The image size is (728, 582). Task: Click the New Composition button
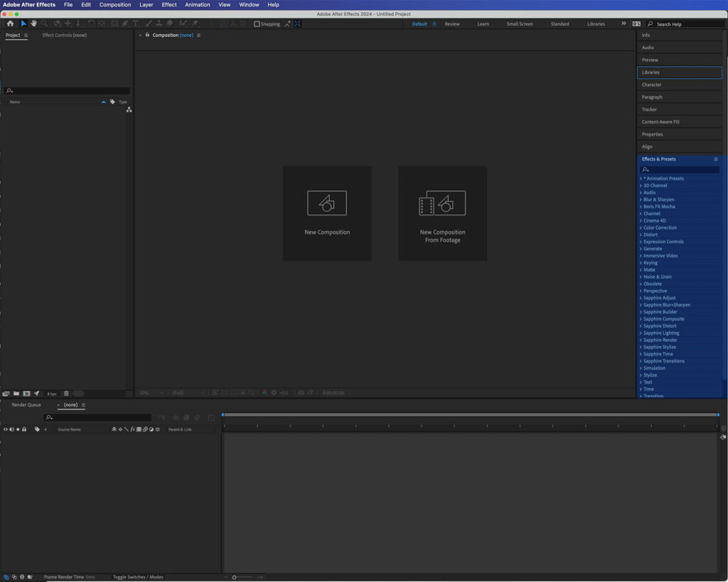click(x=327, y=213)
